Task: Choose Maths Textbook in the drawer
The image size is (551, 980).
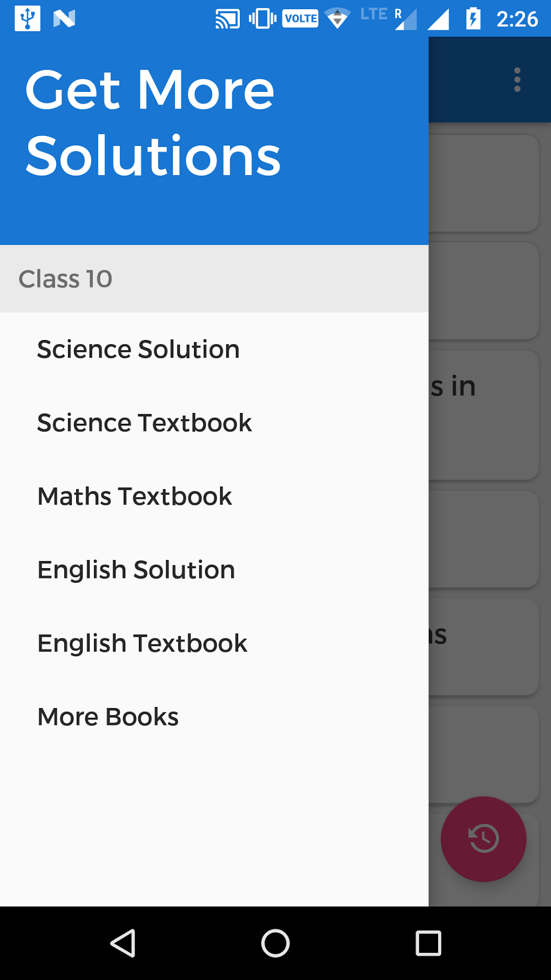Action: pyautogui.click(x=135, y=496)
